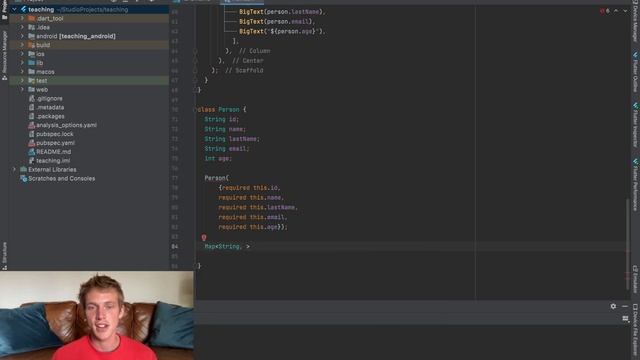Image resolution: width=640 pixels, height=360 pixels.
Task: Click the 'Map<String, >' code line
Action: [227, 247]
